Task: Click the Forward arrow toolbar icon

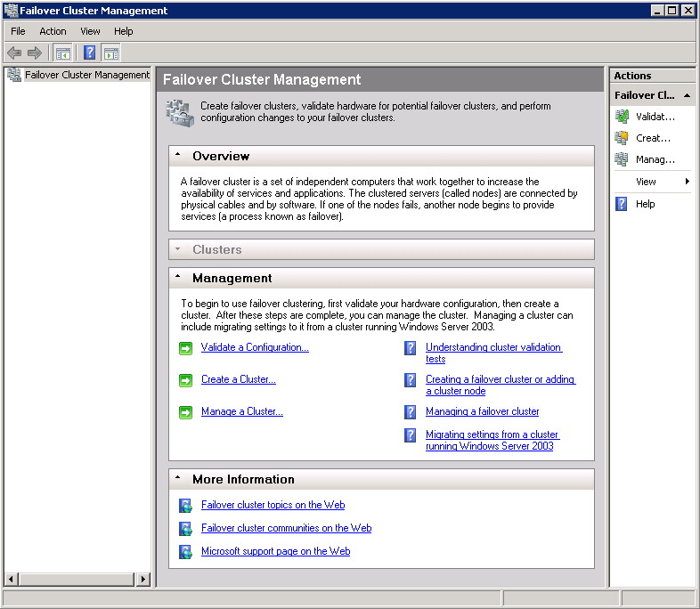Action: click(x=35, y=53)
